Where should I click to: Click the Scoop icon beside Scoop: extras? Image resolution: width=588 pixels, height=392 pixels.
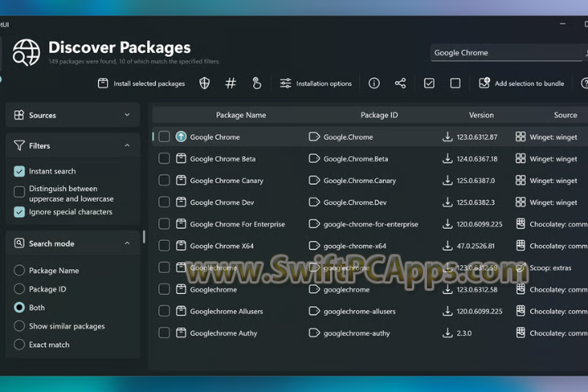[520, 268]
